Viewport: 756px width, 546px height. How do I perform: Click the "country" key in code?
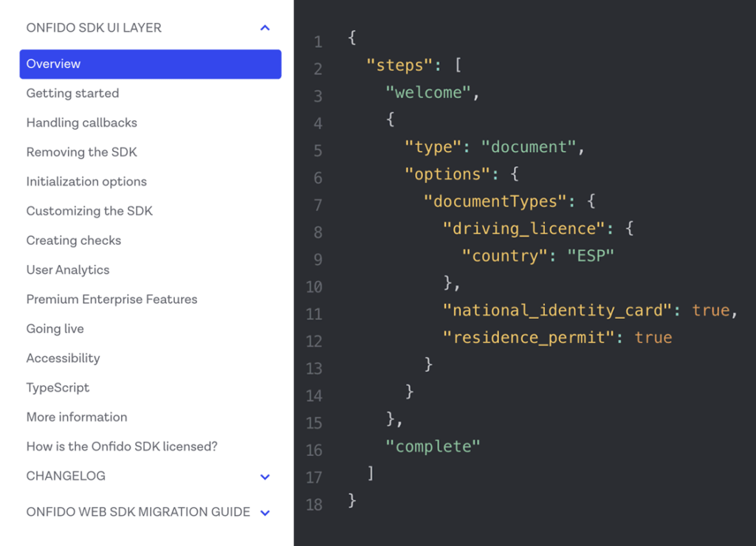click(504, 255)
